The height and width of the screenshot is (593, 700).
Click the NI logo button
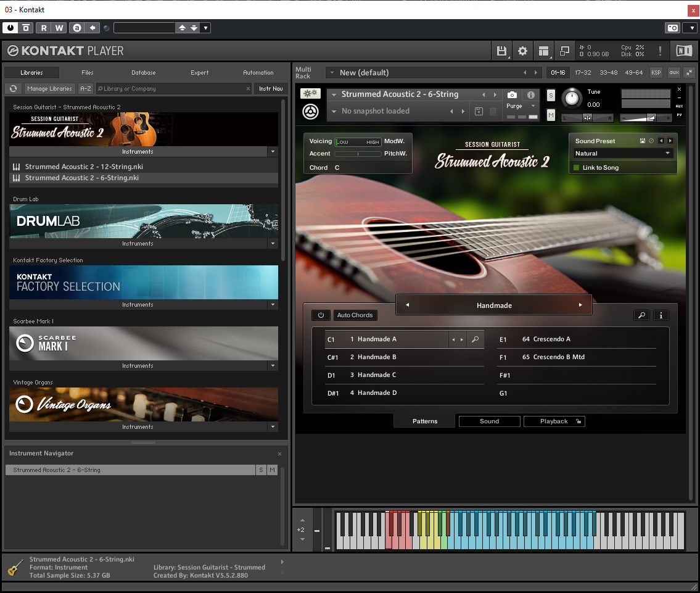pos(683,51)
